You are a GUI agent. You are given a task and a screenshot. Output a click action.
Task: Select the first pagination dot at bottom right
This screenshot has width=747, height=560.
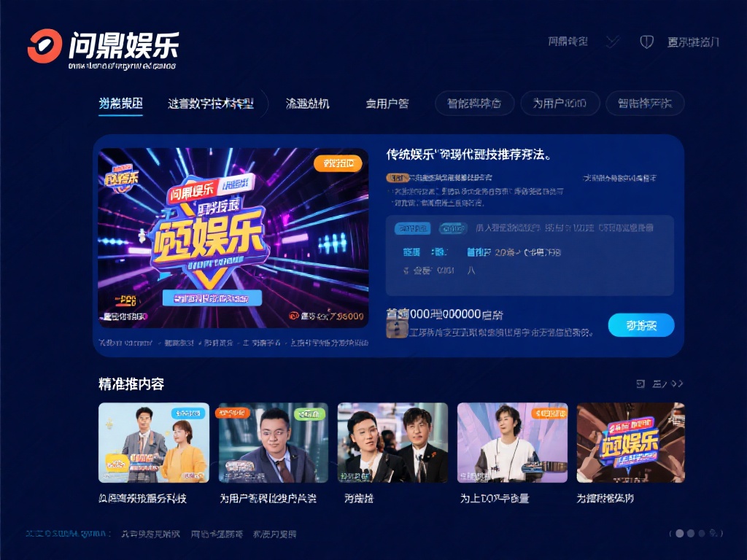click(680, 533)
